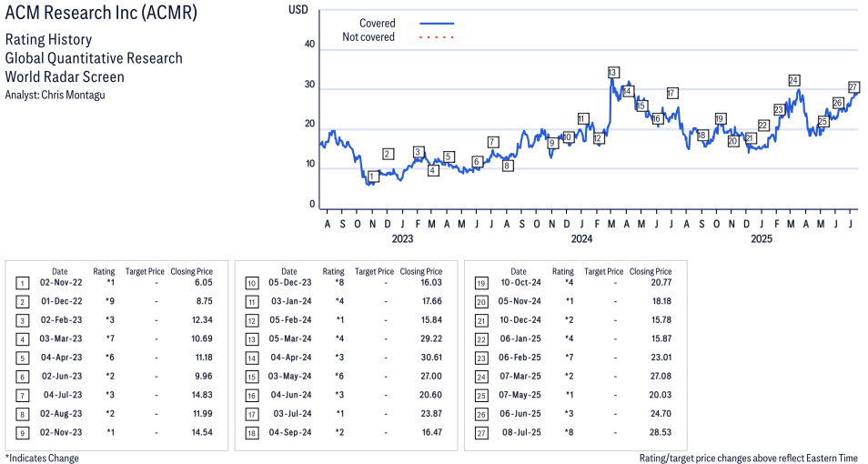Click Global Quantitative Research text
This screenshot has width=868, height=464.
(x=94, y=58)
